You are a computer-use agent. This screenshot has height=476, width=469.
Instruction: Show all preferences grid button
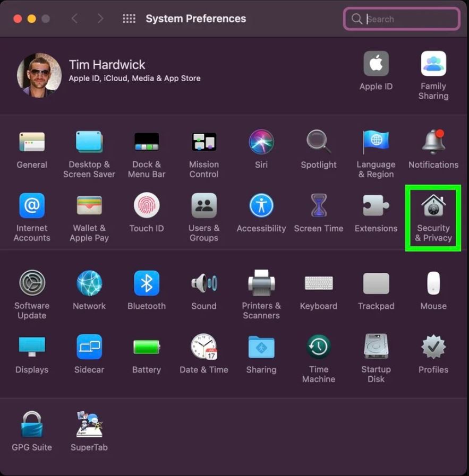(129, 19)
